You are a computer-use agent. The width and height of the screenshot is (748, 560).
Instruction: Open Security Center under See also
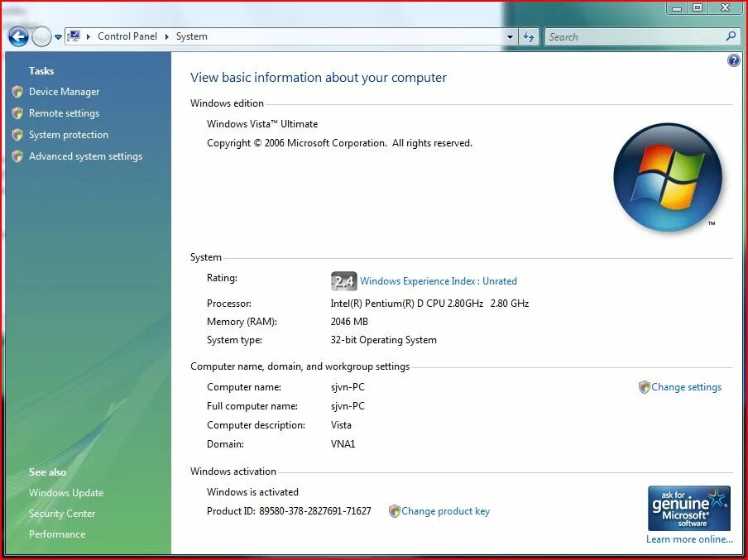(x=62, y=513)
